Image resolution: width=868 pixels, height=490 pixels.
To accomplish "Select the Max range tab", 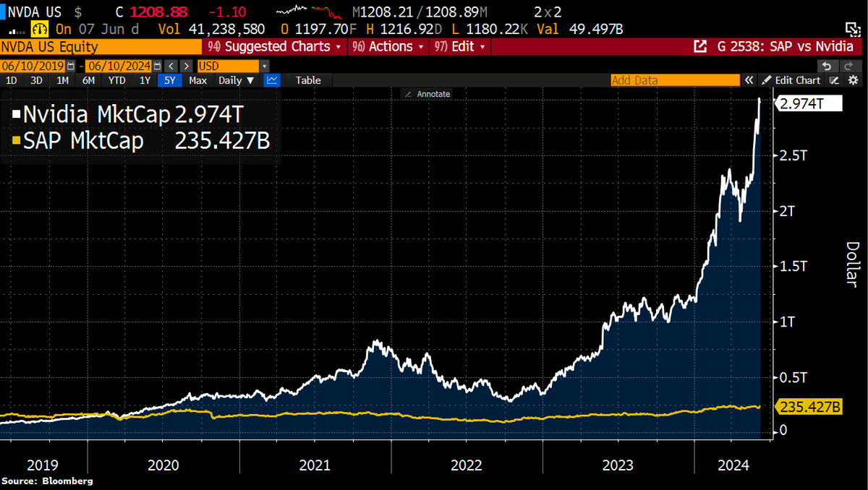I will tap(198, 80).
